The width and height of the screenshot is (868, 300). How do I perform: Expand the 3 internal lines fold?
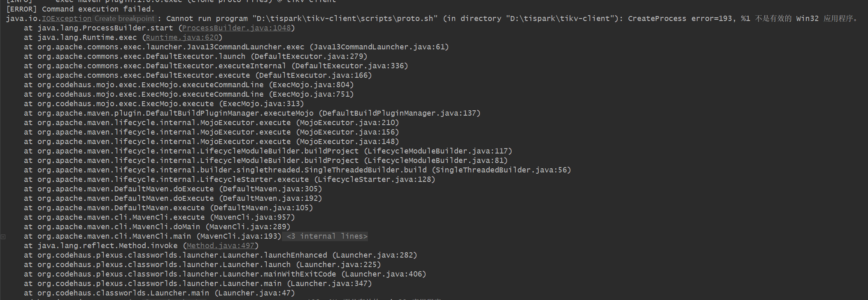(x=327, y=236)
